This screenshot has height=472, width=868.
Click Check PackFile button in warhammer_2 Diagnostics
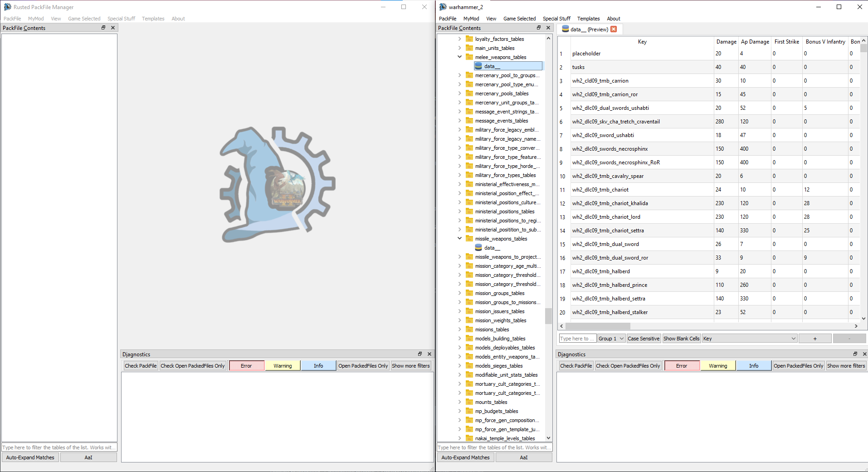point(576,366)
